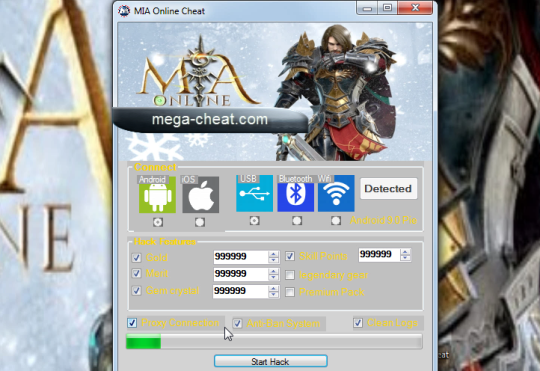Viewport: 540px width, 371px height.
Task: Click the MIA Online Cheat title bar icon
Action: click(124, 11)
